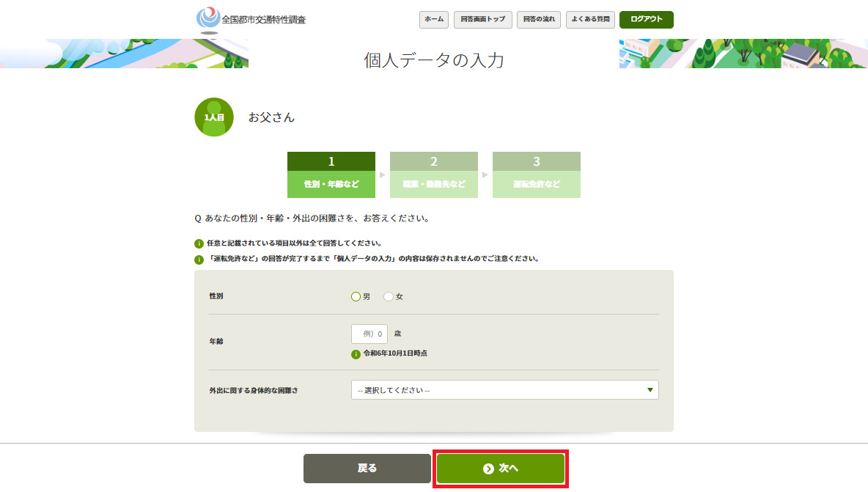The width and height of the screenshot is (868, 492).
Task: Click the arrow between steps 1 and 2
Action: point(383,175)
